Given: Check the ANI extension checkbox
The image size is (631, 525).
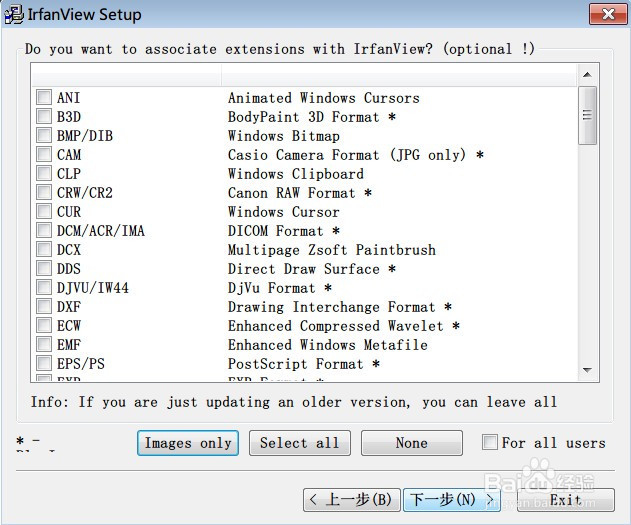Looking at the screenshot, I should tap(44, 97).
